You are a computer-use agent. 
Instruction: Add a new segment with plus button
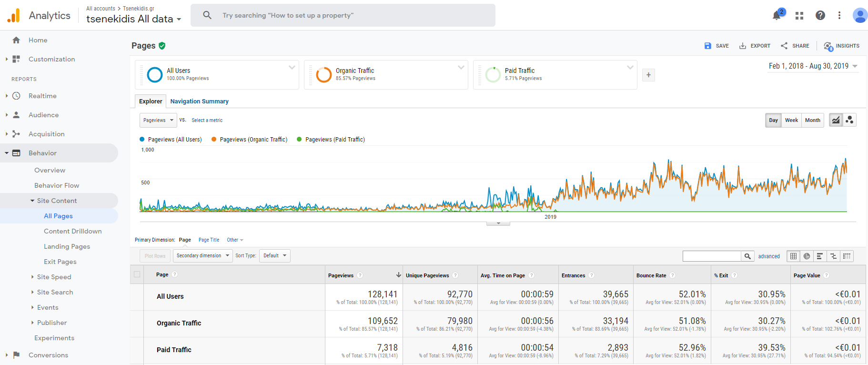pyautogui.click(x=648, y=75)
